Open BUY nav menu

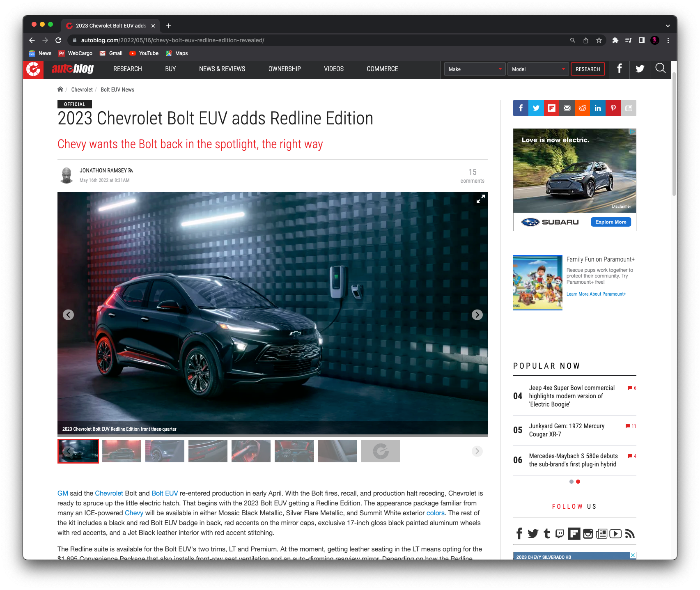click(170, 69)
